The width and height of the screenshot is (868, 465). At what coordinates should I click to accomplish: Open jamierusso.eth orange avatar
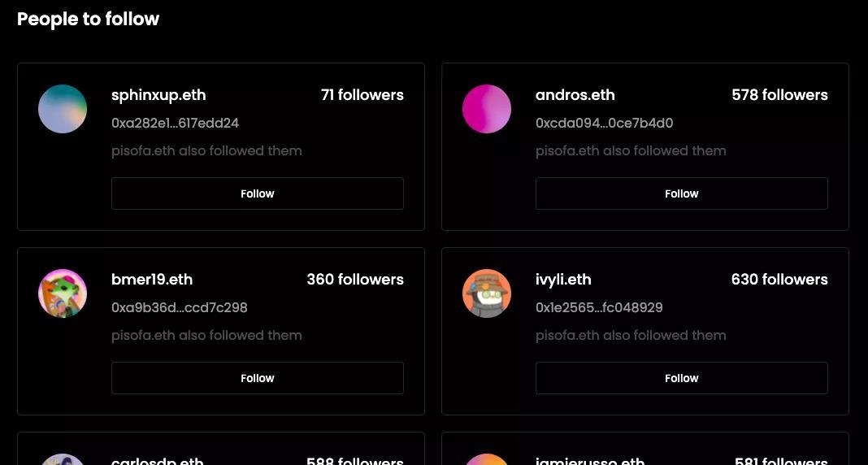[487, 459]
